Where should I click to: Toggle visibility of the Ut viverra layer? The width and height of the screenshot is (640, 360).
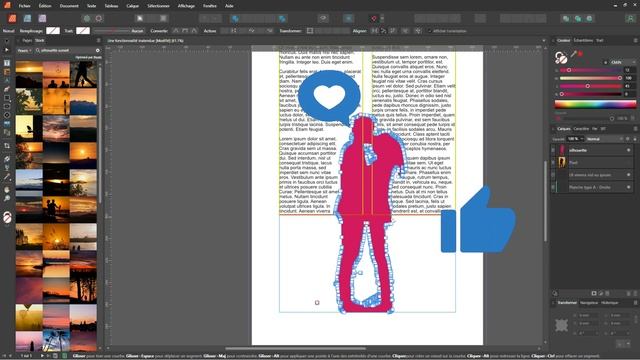pos(629,175)
